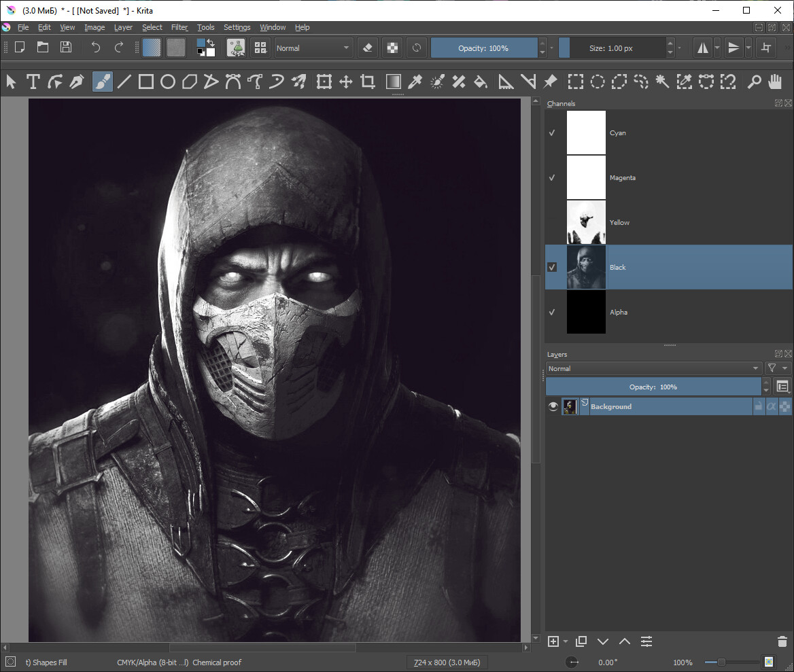Toggle the Black channel checkbox
Screen dimensions: 794x672
552,267
